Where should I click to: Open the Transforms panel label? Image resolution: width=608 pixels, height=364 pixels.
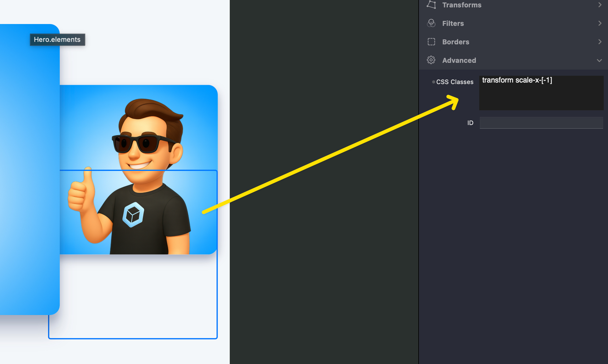click(461, 5)
